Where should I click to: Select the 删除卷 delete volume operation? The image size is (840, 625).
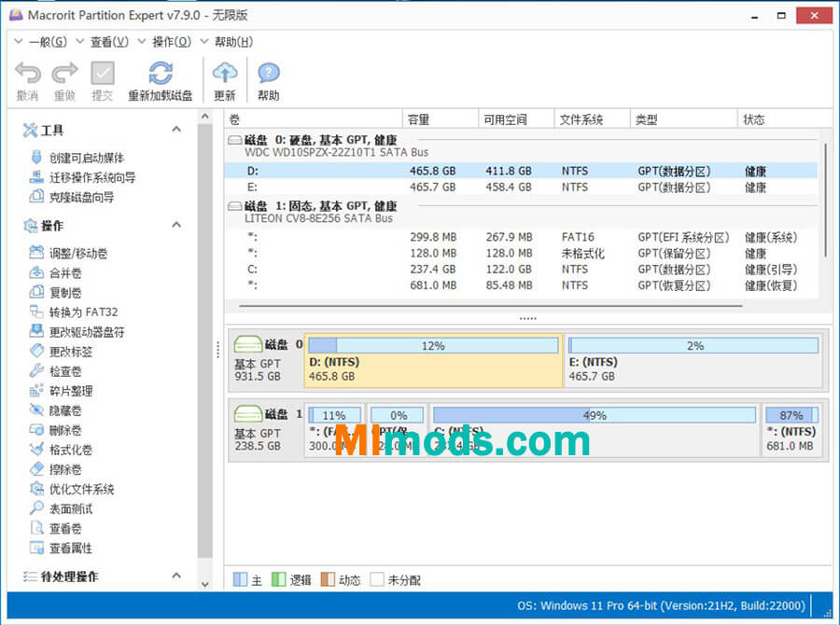coord(56,430)
